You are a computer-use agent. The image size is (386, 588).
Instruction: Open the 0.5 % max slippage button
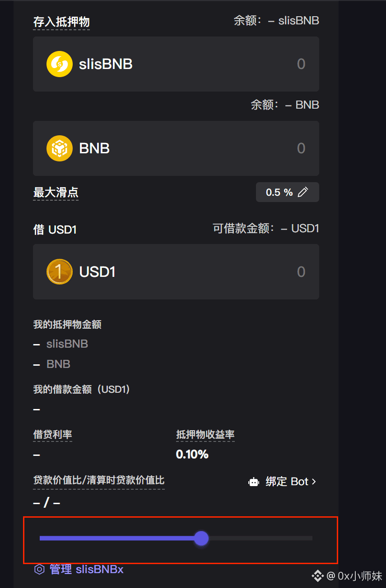pos(287,193)
